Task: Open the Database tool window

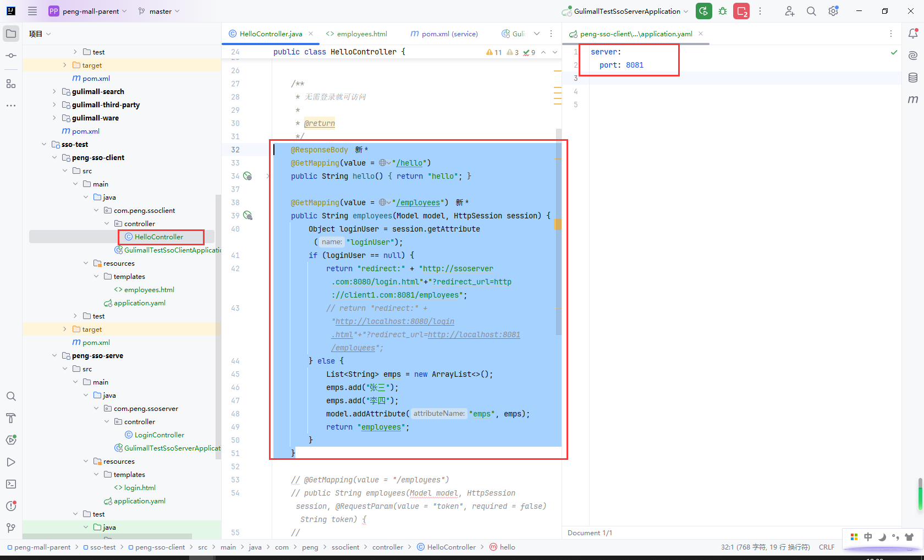Action: (913, 78)
